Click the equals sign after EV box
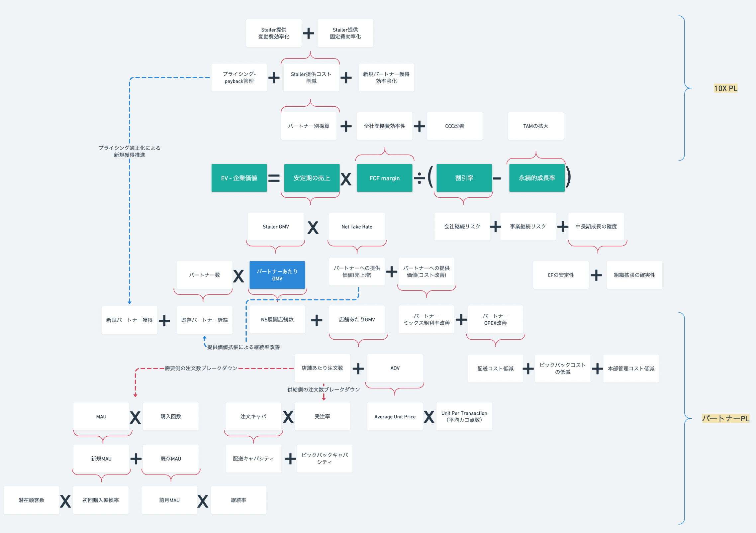 tap(274, 178)
